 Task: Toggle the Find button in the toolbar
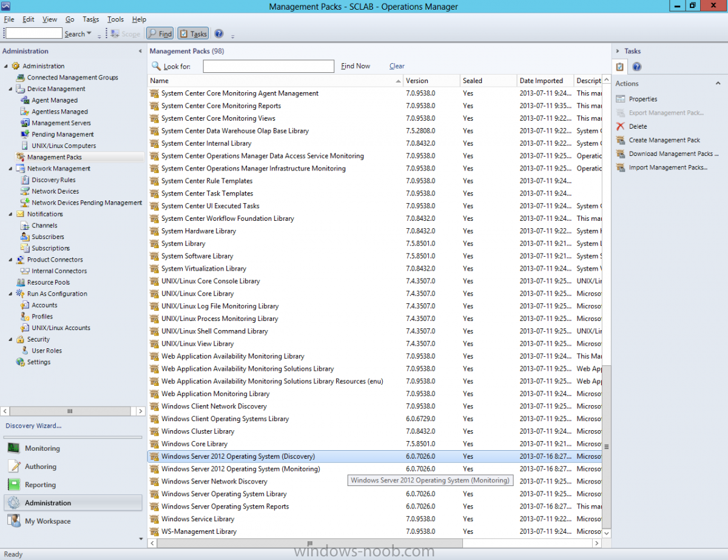(160, 34)
